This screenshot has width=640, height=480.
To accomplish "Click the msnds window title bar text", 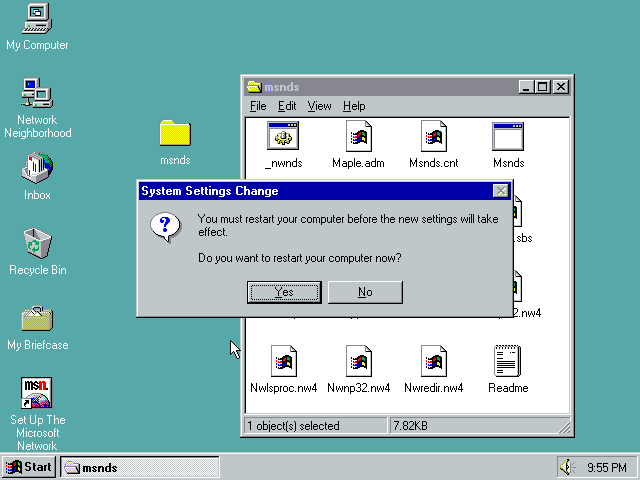I will [282, 87].
